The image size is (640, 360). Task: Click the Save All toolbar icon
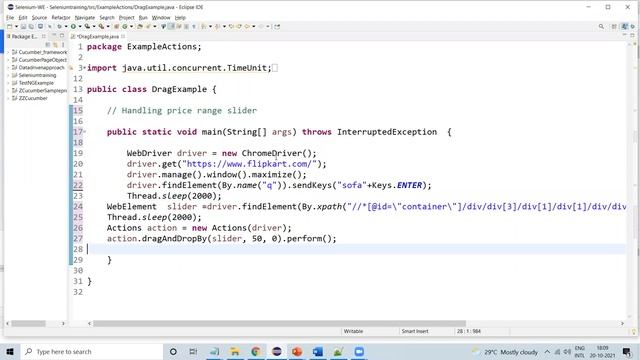31,27
